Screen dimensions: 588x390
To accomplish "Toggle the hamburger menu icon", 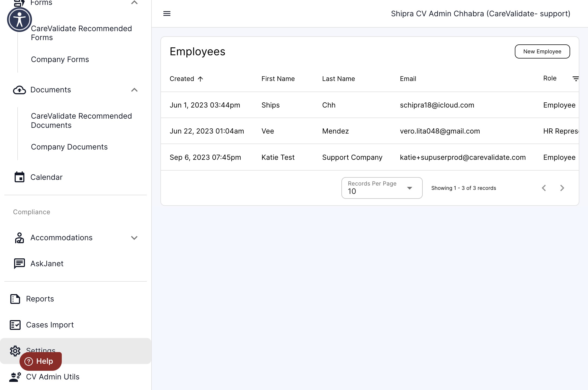I will (167, 14).
